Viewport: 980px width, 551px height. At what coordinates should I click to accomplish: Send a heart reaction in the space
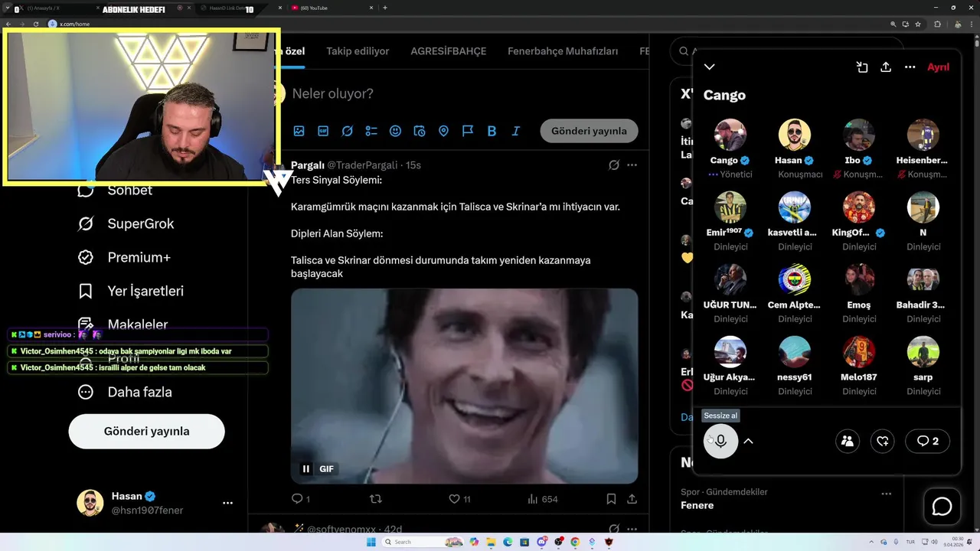point(883,441)
